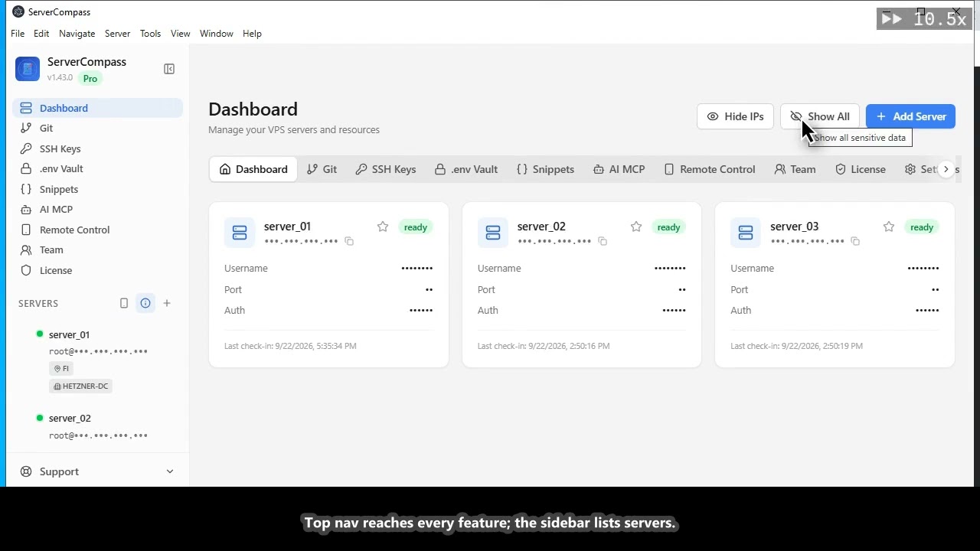The image size is (980, 551).
Task: Open the Window menu
Action: coord(217,34)
